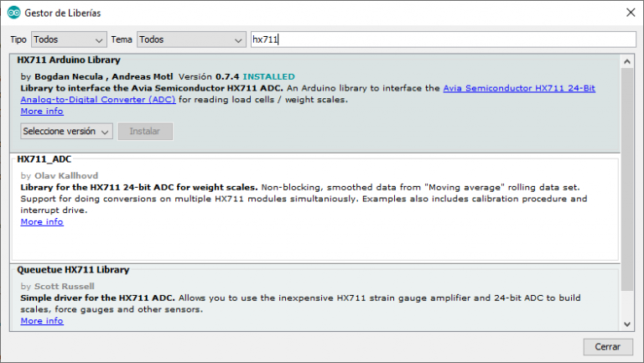Expand the Seleccione versión dropdown

click(x=66, y=132)
